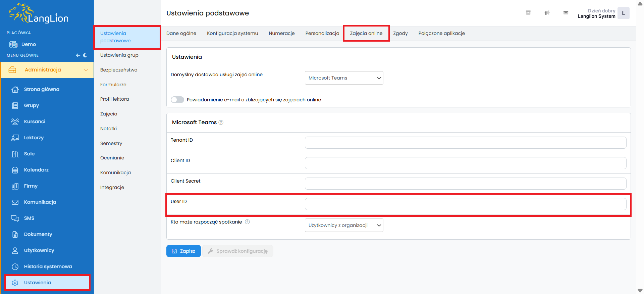
Task: Click into the Tenant ID field
Action: (x=465, y=143)
